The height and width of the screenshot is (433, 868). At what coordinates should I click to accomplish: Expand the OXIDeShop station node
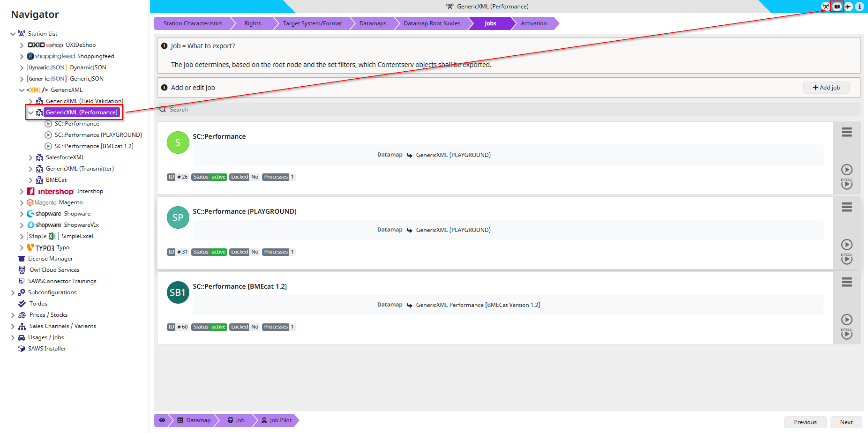[22, 45]
